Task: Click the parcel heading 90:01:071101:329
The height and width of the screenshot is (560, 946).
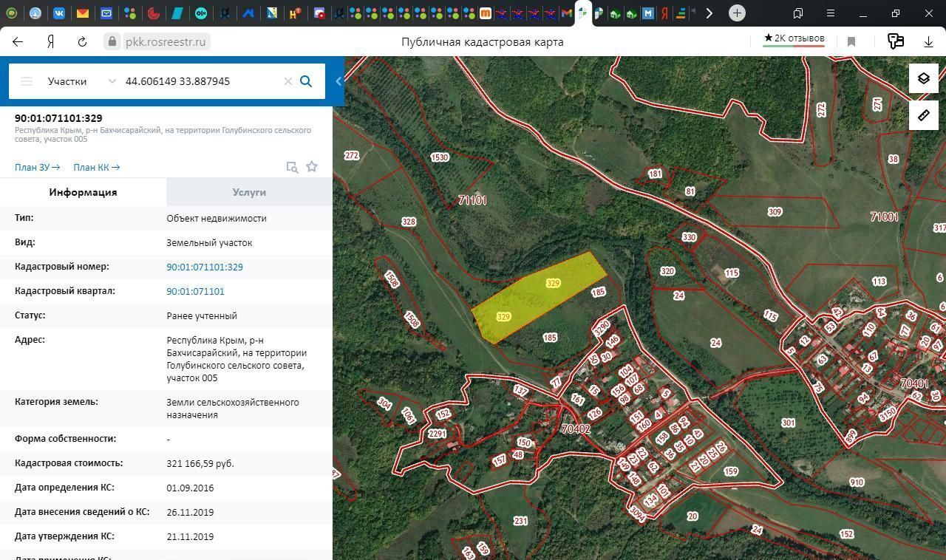Action: 58,118
